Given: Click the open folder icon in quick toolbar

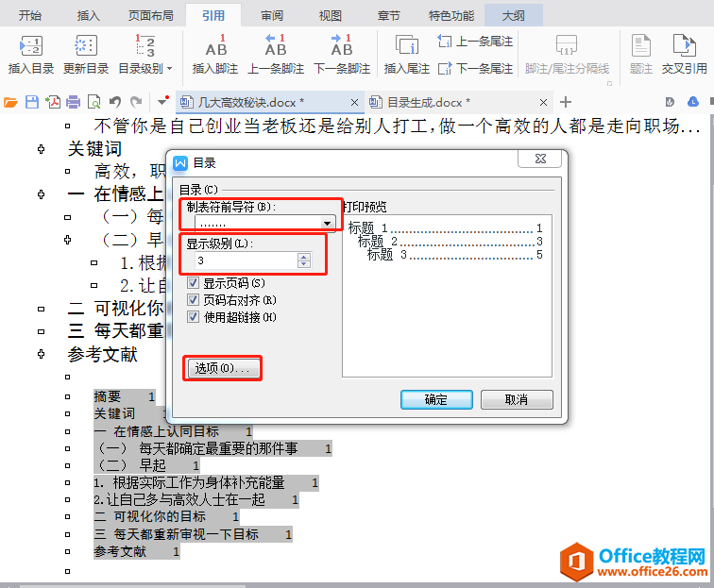Looking at the screenshot, I should click(x=10, y=102).
